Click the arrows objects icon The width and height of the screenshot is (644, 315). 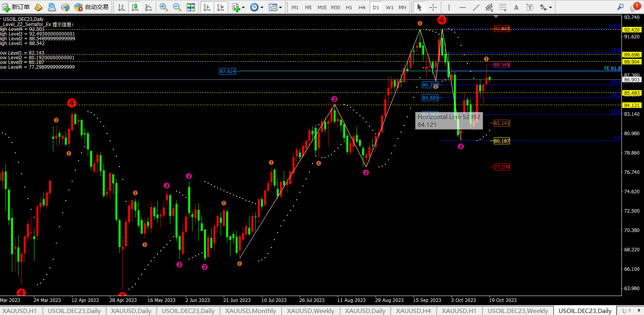(x=543, y=7)
